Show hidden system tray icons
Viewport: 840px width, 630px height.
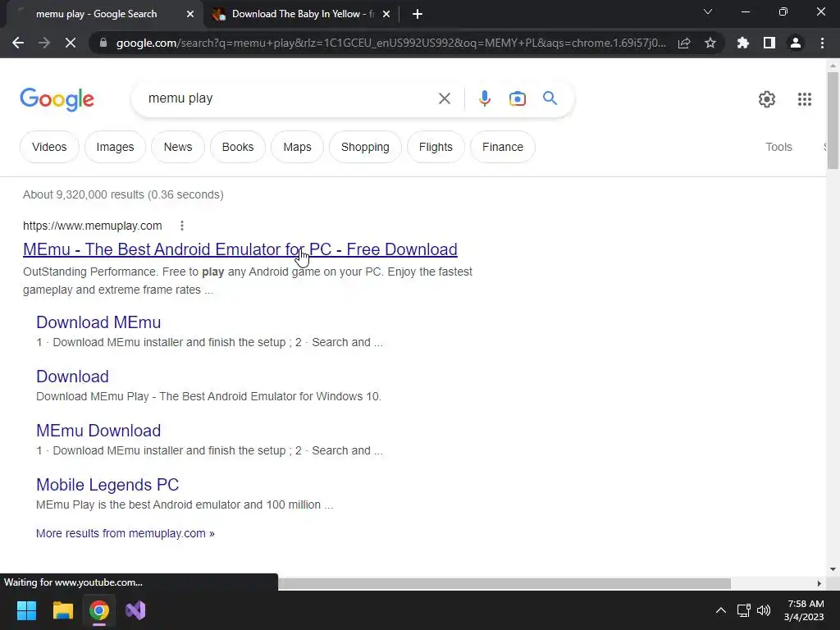point(721,610)
